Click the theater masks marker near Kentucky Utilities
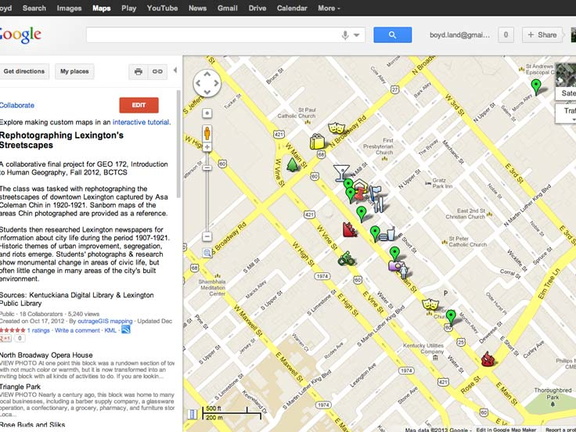Viewport: 576px width, 432px height. [x=430, y=305]
